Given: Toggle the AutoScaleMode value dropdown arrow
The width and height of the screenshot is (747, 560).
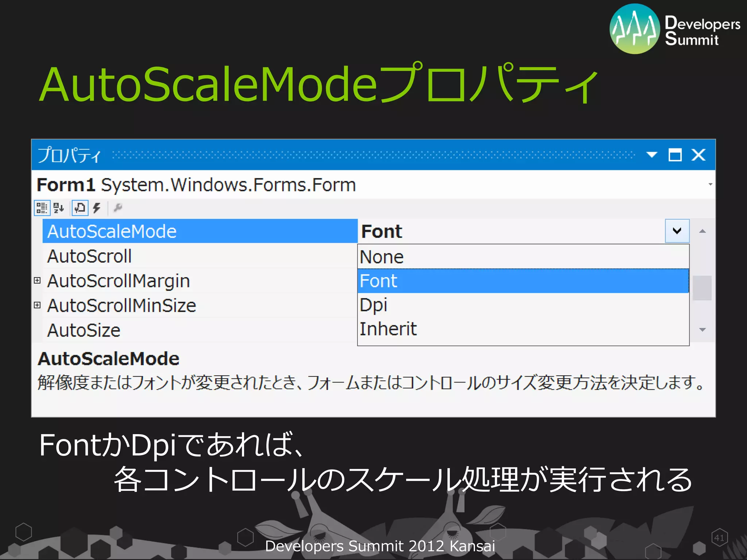Looking at the screenshot, I should (677, 231).
